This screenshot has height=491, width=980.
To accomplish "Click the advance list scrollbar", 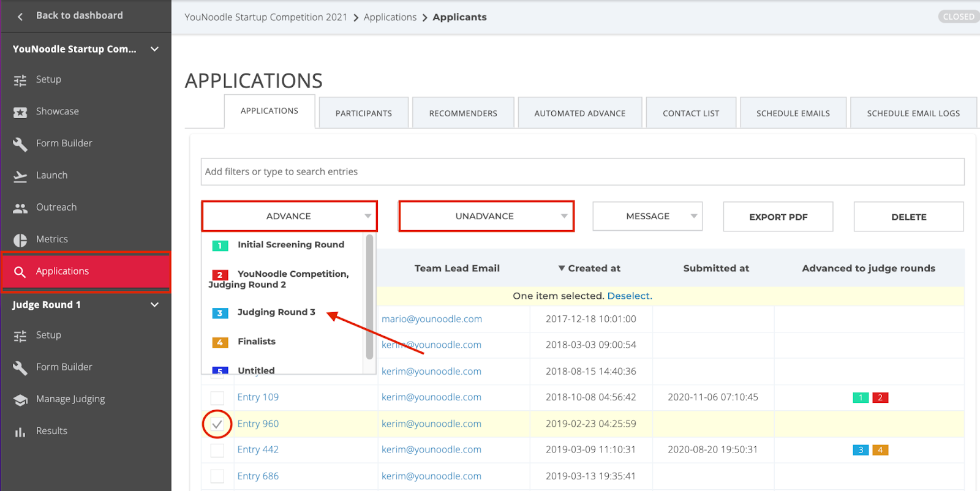I will click(369, 297).
